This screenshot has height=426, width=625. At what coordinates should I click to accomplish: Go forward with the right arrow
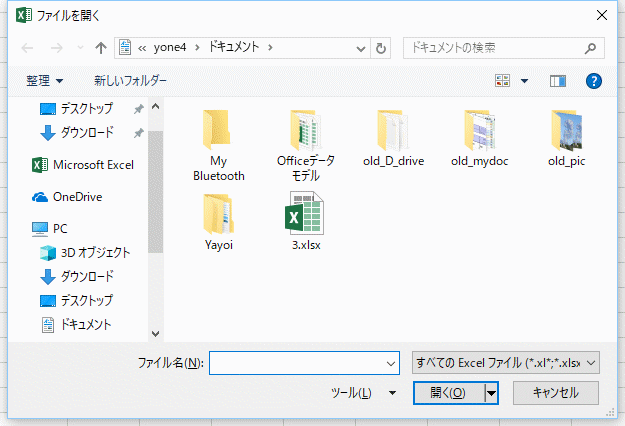click(x=57, y=48)
